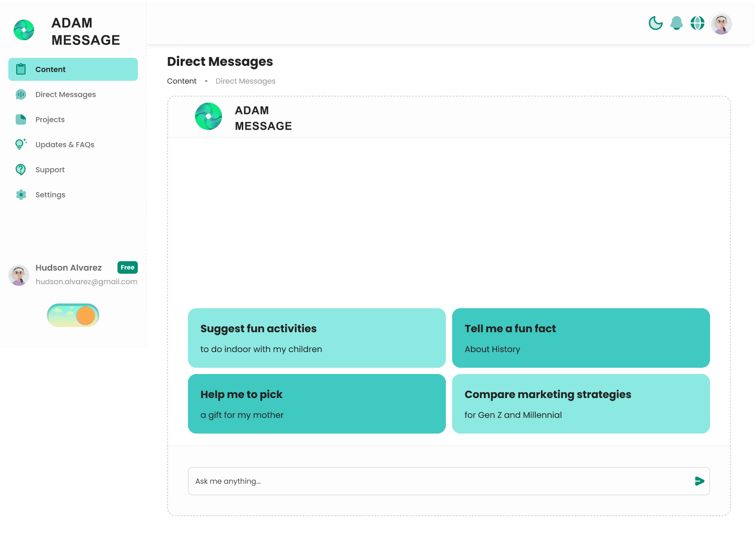Click the Settings gear icon

pos(21,195)
